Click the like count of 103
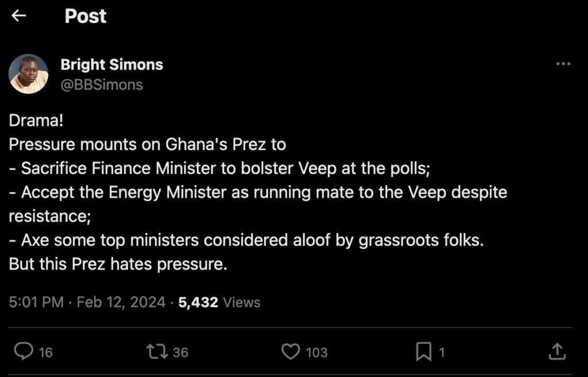 click(x=316, y=352)
